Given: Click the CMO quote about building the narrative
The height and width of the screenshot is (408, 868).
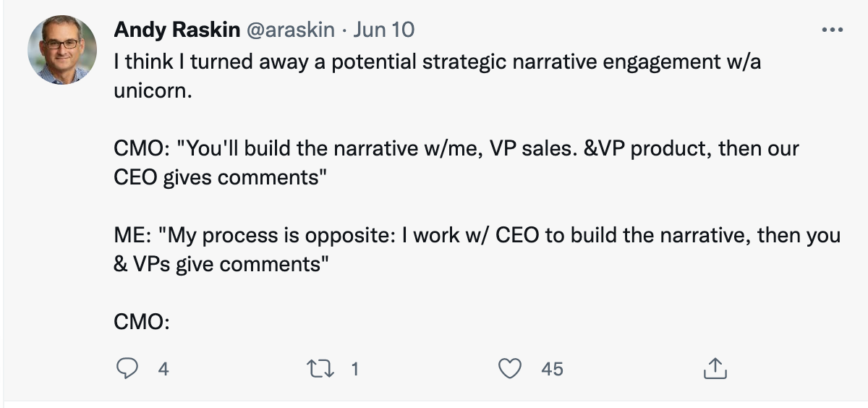Looking at the screenshot, I should [x=456, y=150].
